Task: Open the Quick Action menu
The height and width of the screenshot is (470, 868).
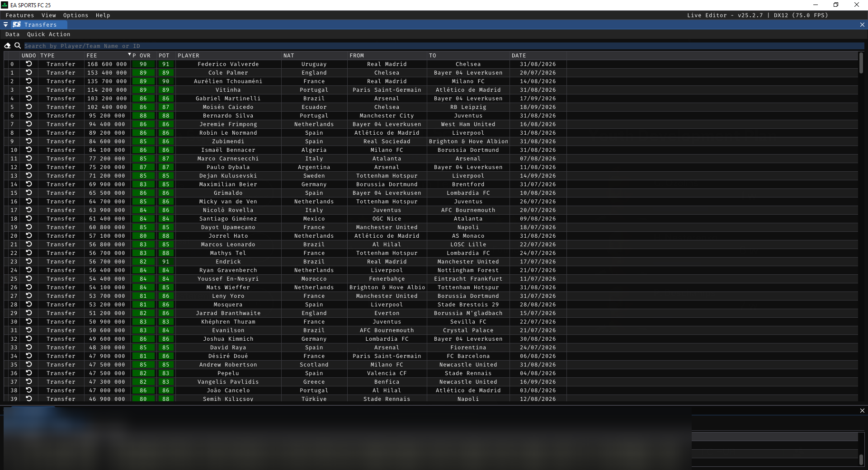Action: click(49, 34)
